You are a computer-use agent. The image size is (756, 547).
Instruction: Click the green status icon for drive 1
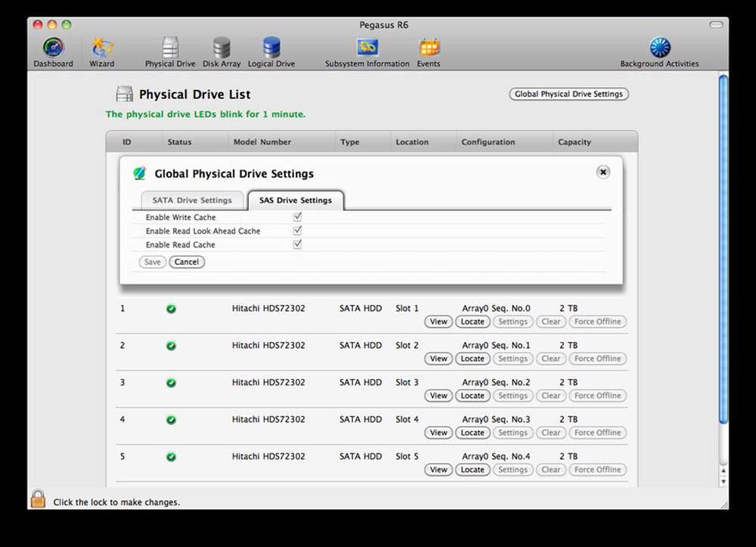click(171, 309)
